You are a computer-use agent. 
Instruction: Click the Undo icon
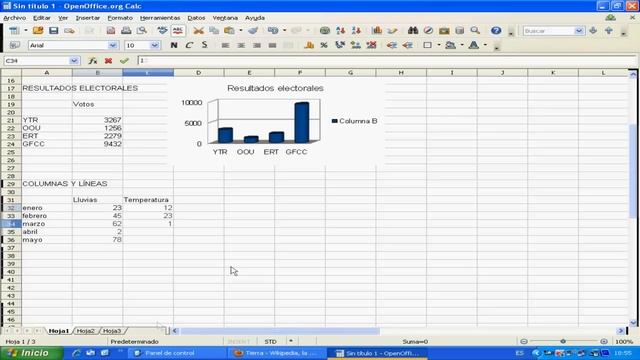(x=273, y=31)
